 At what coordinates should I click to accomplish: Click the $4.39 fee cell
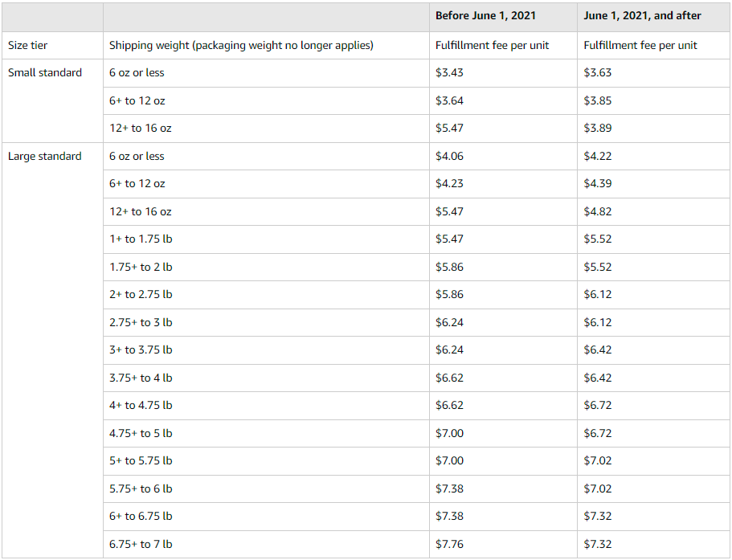pos(653,184)
